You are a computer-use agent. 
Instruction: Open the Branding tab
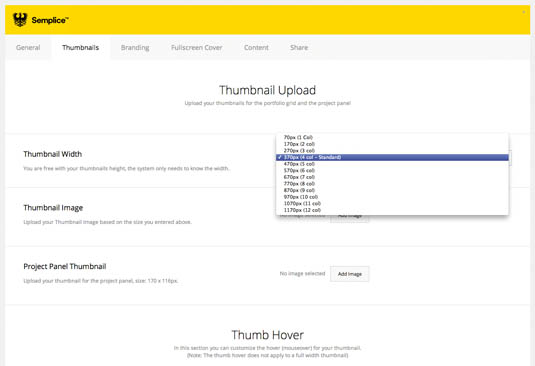coord(135,48)
